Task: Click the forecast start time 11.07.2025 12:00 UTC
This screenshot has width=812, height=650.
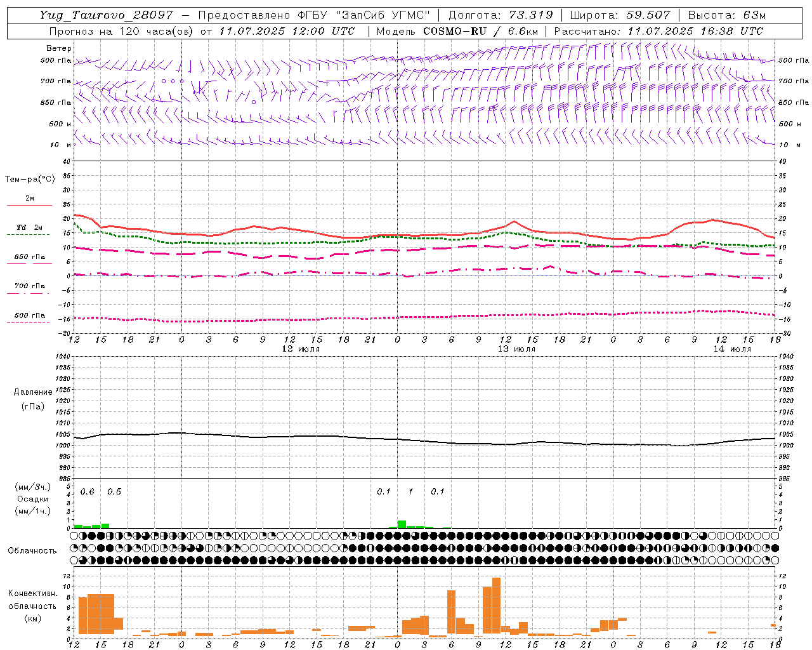Action: pyautogui.click(x=287, y=31)
